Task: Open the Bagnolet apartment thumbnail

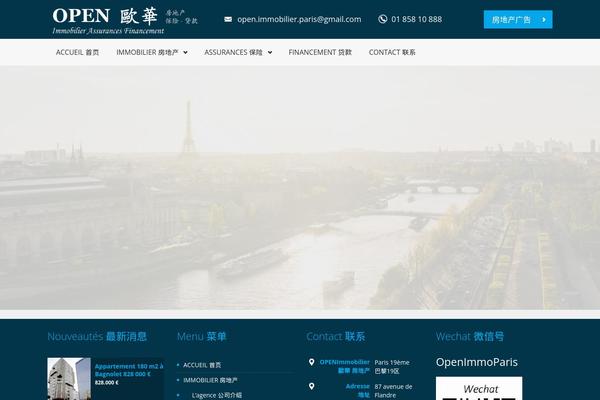Action: 69,379
